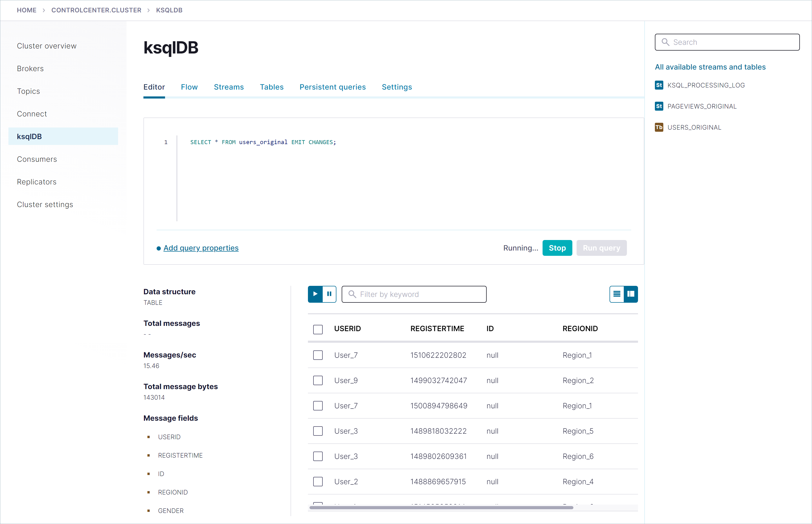This screenshot has height=524, width=812.
Task: Check the User_9 row checkbox
Action: coord(318,380)
